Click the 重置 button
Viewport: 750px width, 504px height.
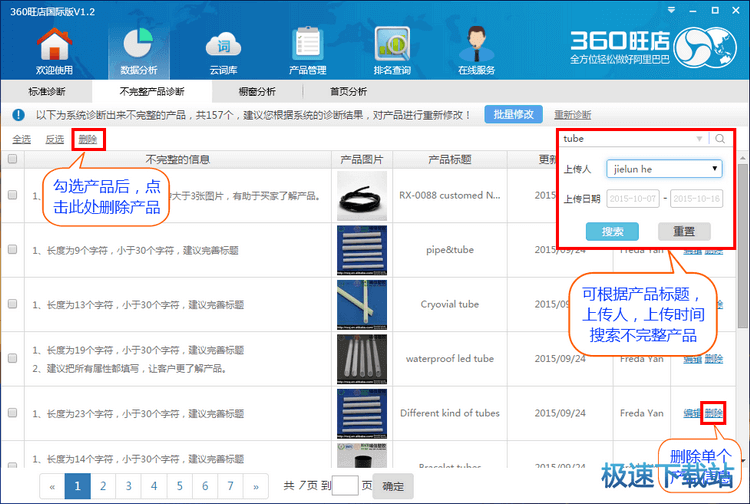(684, 231)
